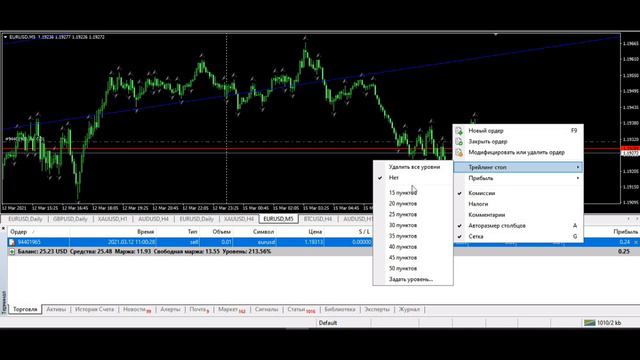The width and height of the screenshot is (640, 360).
Task: Select the EURUSD,M5 chart tab
Action: [278, 219]
